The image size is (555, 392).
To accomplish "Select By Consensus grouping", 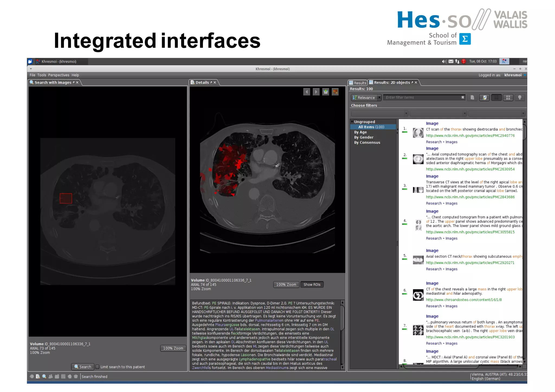I will 367,142.
